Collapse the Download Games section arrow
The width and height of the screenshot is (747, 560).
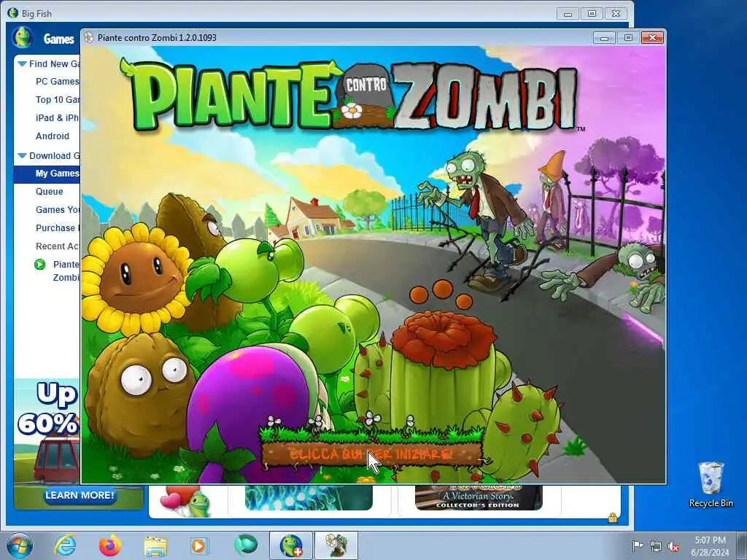pyautogui.click(x=22, y=155)
